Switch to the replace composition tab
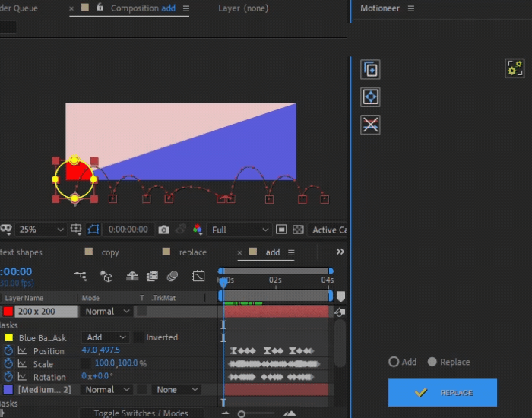 click(193, 252)
